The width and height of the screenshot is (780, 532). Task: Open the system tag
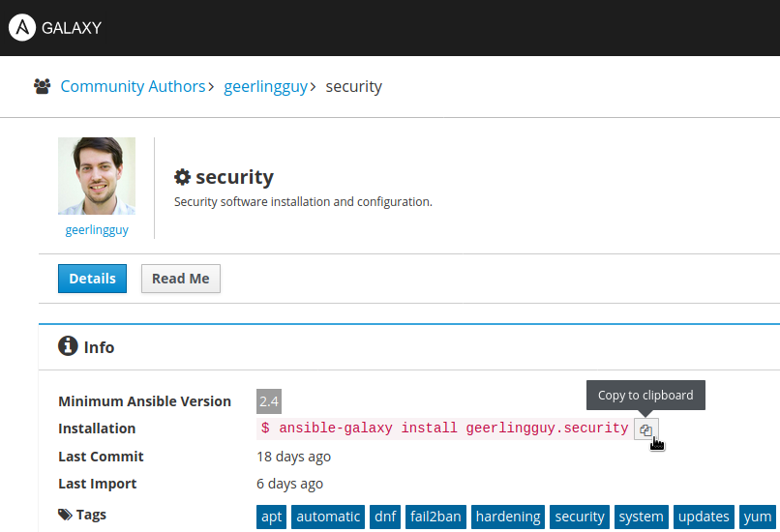641,517
